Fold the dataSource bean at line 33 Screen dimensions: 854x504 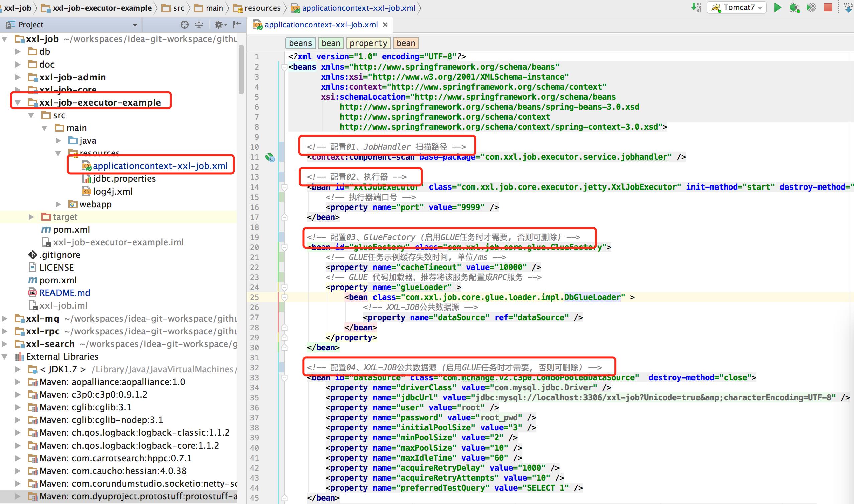coord(284,378)
